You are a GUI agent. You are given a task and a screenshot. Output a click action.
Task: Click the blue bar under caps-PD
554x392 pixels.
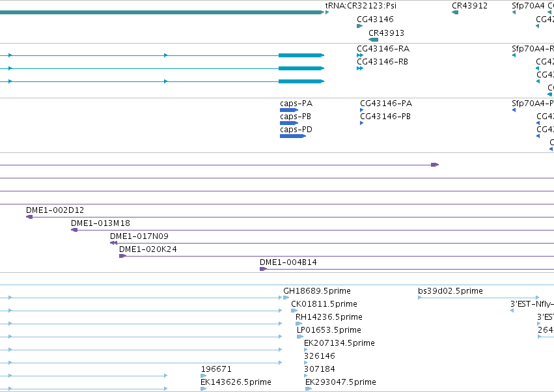(x=293, y=136)
